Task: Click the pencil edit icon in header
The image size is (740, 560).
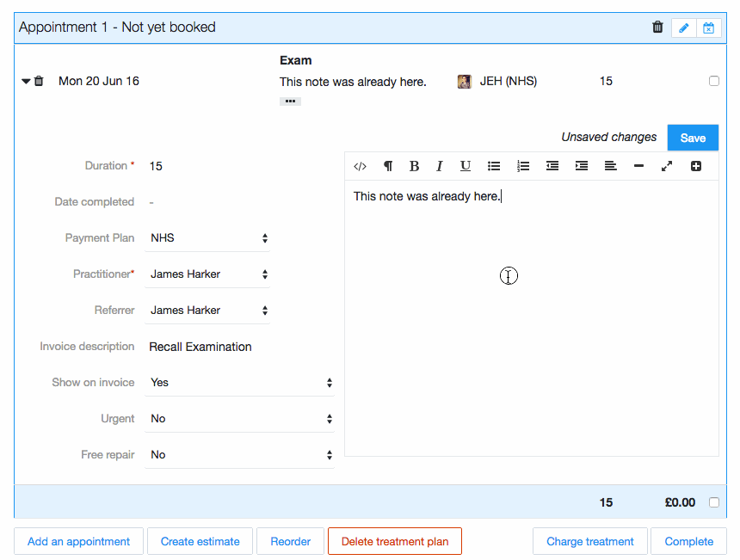Action: 684,28
